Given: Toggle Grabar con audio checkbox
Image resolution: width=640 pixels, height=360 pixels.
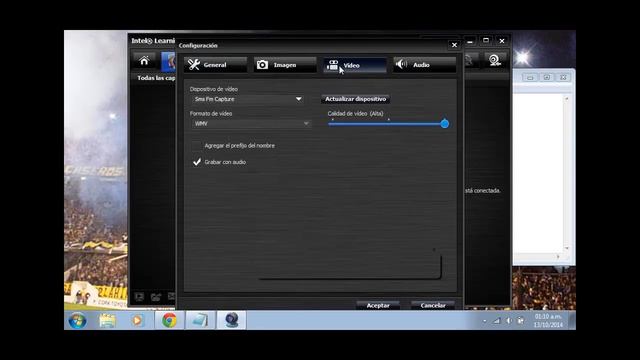Looking at the screenshot, I should pos(196,162).
